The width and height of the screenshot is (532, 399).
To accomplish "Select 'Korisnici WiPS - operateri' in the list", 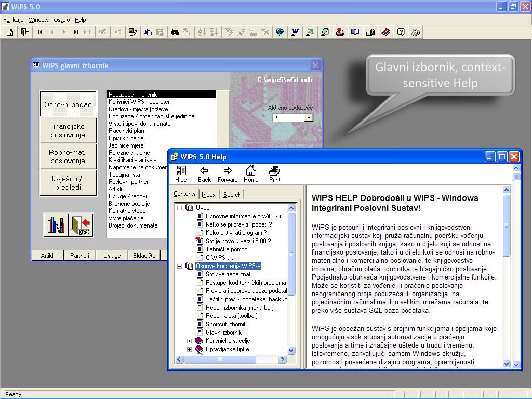I will 161,102.
